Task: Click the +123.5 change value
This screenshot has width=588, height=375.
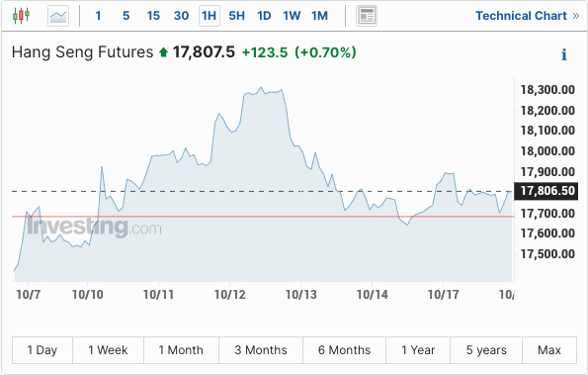Action: coord(265,52)
